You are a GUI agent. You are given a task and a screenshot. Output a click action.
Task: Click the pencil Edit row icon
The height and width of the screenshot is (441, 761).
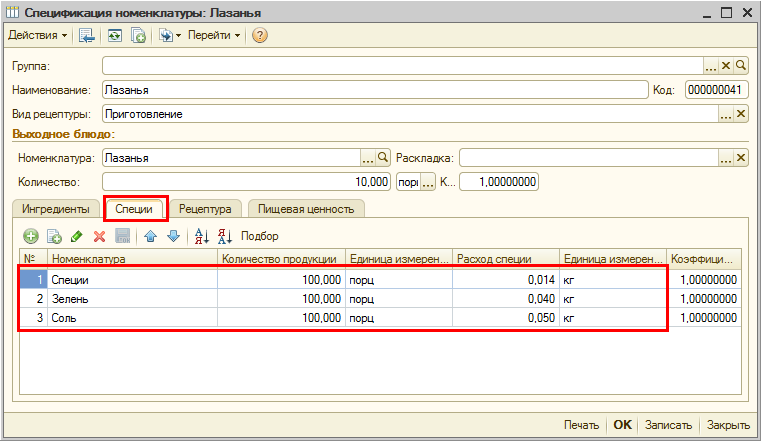(x=76, y=236)
